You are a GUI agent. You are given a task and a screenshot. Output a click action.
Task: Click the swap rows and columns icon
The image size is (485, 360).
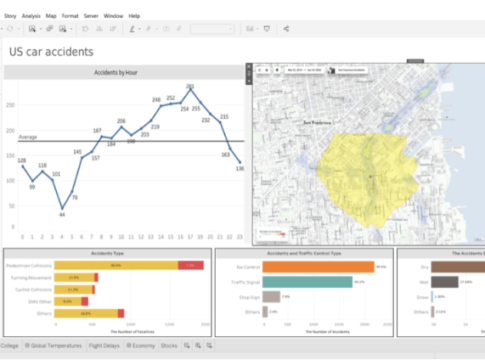point(85,29)
